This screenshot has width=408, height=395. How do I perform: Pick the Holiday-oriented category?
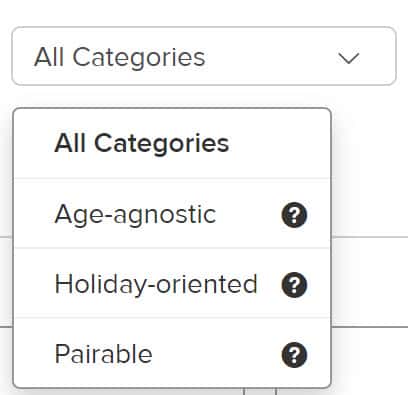[172, 284]
